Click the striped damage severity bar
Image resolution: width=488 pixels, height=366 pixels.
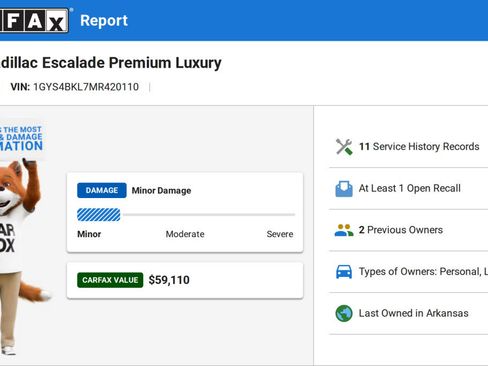point(99,215)
